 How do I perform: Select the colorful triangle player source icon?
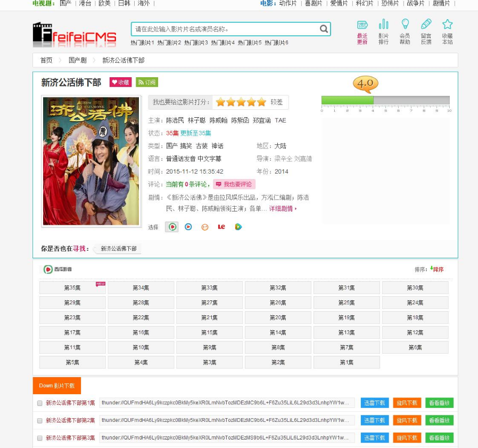[x=238, y=227]
